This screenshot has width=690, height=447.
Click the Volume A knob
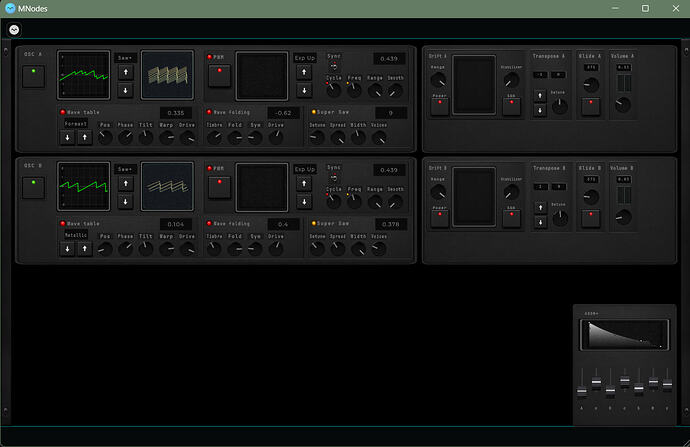(x=623, y=105)
